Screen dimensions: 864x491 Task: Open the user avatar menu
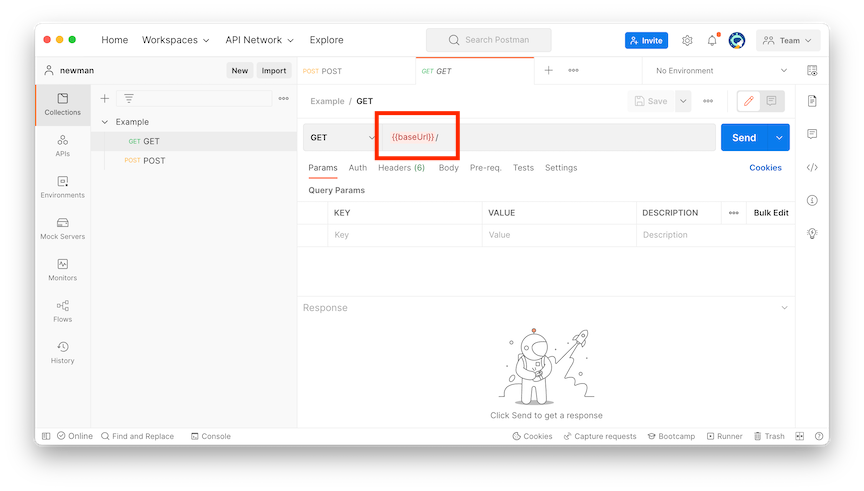tap(737, 40)
